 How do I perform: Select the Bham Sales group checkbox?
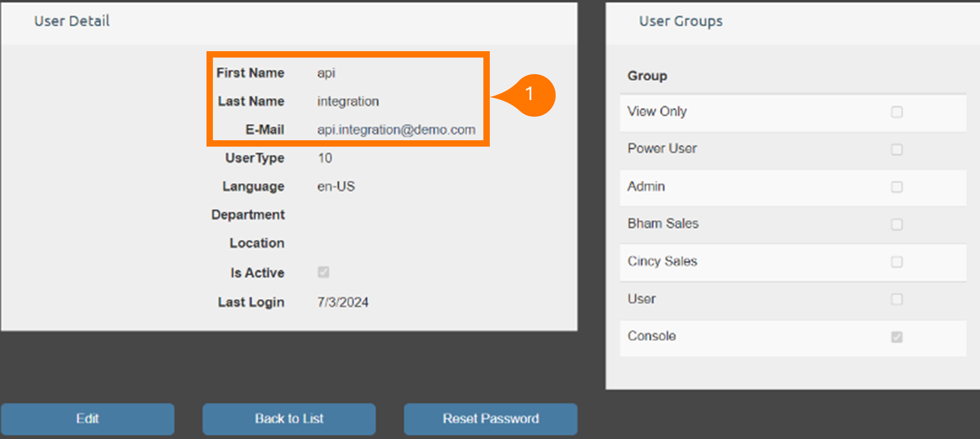(896, 224)
